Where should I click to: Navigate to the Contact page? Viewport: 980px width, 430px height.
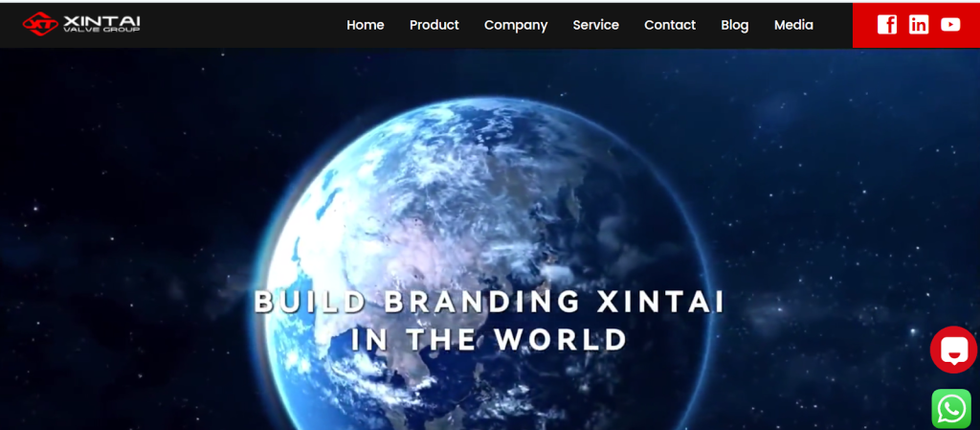pos(670,25)
